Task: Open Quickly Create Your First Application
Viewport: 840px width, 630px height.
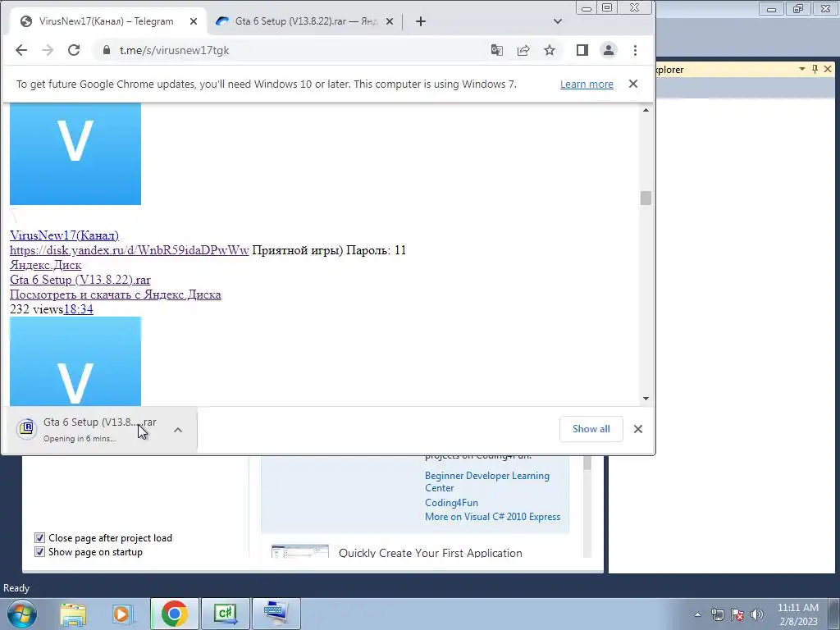Action: tap(430, 553)
